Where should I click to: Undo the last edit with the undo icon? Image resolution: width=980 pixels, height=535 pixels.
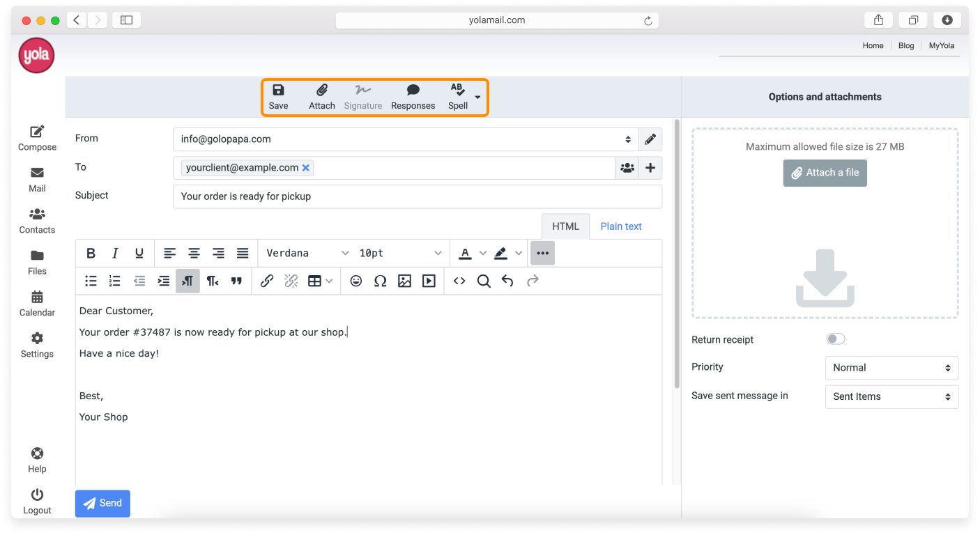[507, 281]
